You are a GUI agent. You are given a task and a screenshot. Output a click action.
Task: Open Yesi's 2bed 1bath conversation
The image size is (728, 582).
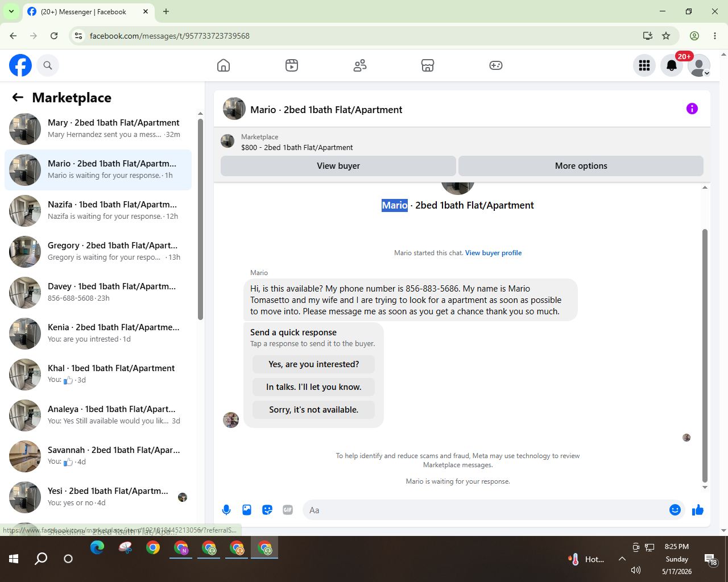tap(98, 497)
